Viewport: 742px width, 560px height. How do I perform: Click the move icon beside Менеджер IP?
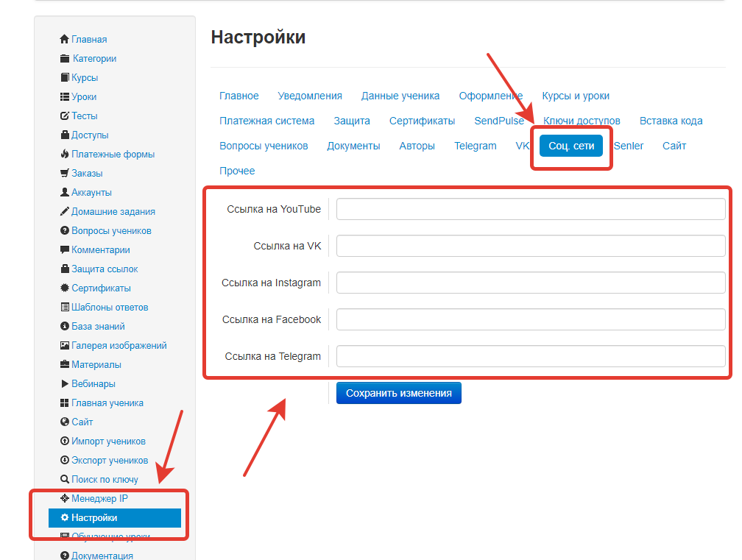point(65,498)
